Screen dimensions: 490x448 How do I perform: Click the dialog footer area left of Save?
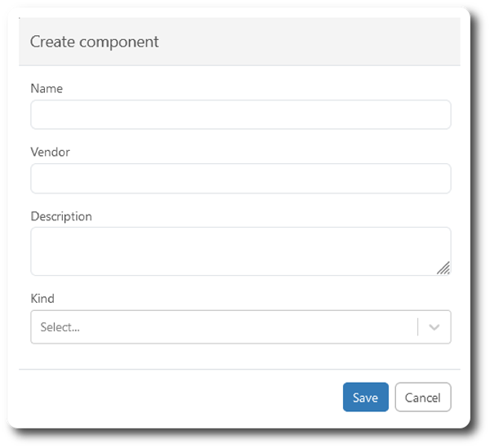click(x=180, y=397)
